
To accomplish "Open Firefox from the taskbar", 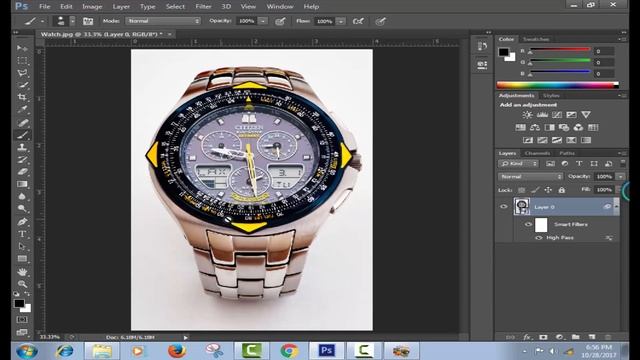I will click(176, 351).
